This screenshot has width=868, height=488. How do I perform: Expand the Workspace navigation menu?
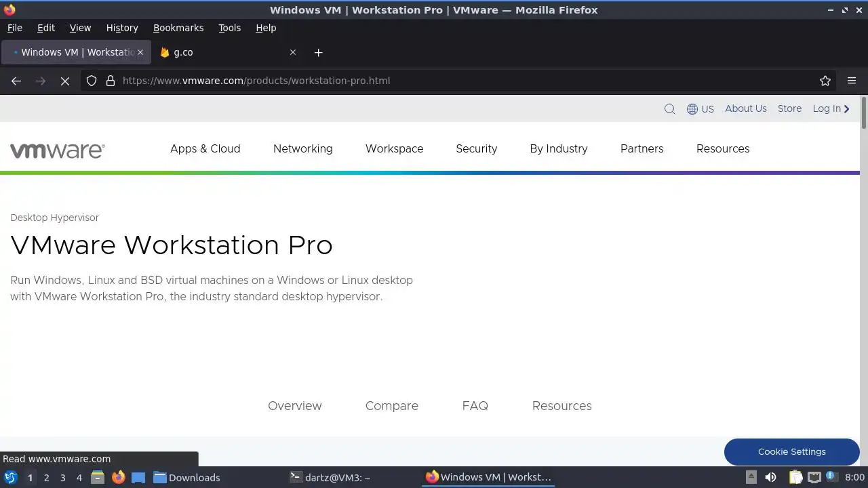pyautogui.click(x=395, y=148)
